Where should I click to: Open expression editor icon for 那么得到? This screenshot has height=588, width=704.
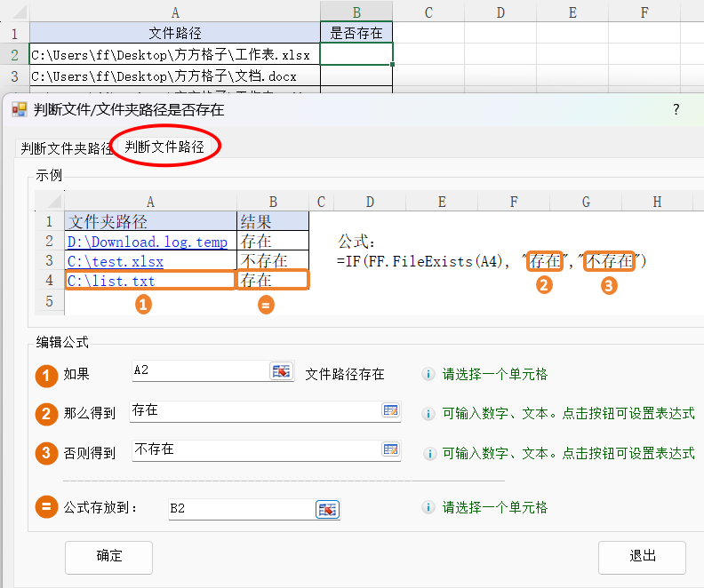point(390,411)
